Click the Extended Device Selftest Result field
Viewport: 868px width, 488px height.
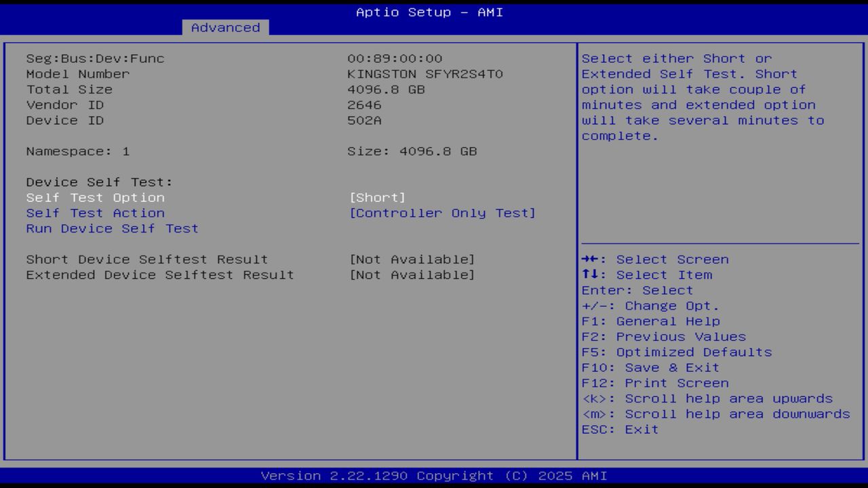click(159, 274)
